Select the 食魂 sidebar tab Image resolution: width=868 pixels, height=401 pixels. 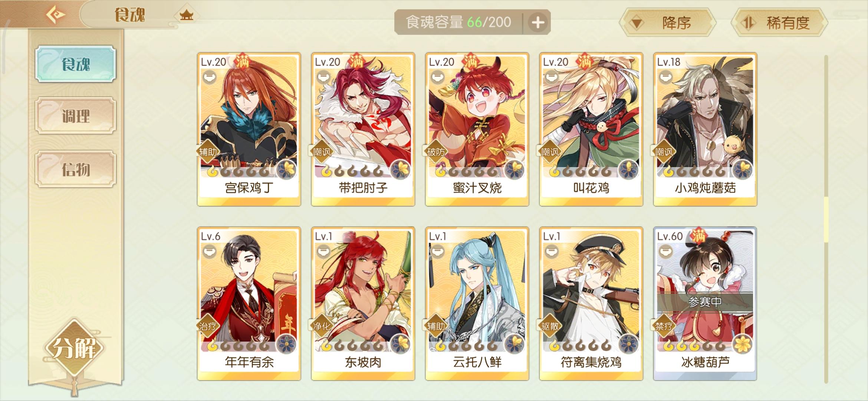click(x=76, y=64)
